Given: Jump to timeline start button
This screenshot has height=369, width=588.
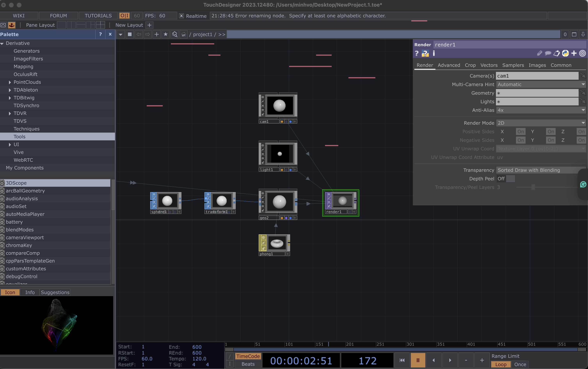Looking at the screenshot, I should pyautogui.click(x=402, y=360).
